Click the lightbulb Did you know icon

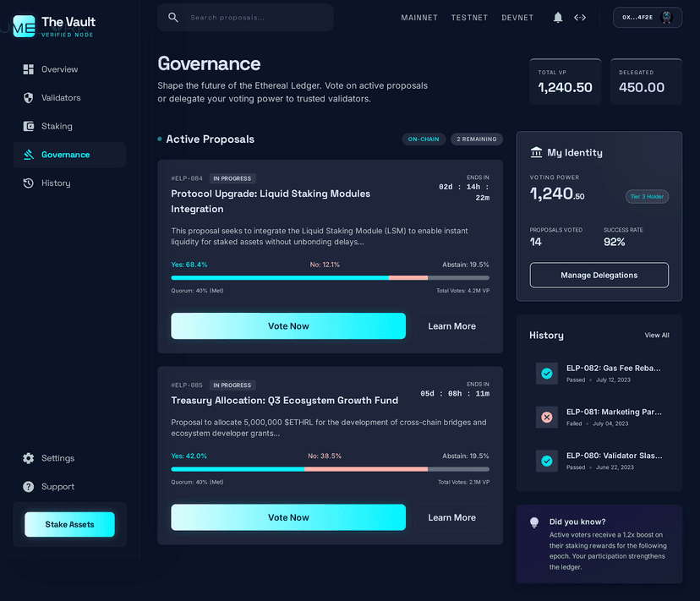coord(534,523)
